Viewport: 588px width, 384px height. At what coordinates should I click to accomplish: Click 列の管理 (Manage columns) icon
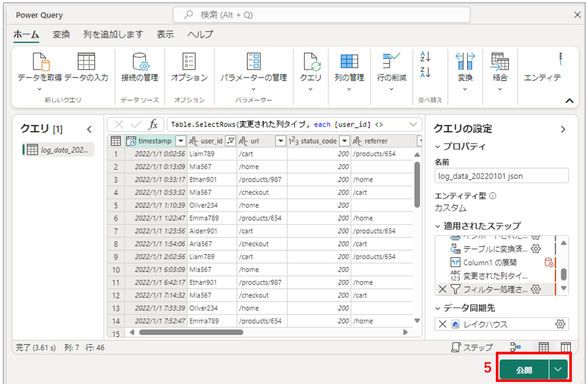click(x=349, y=61)
